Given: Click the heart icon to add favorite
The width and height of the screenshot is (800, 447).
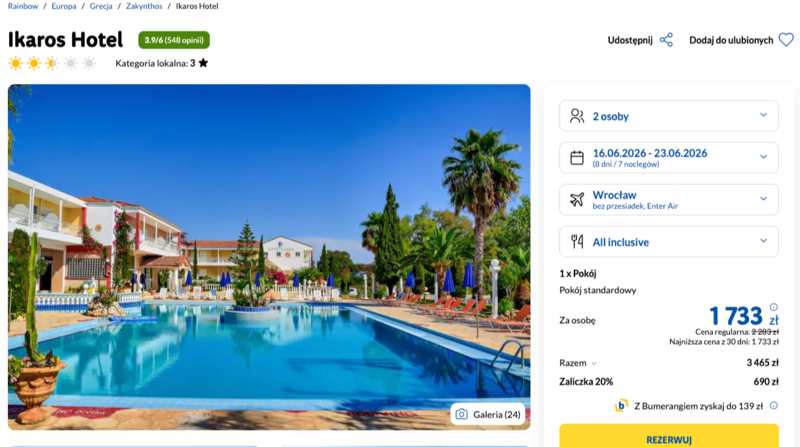Looking at the screenshot, I should click(786, 40).
